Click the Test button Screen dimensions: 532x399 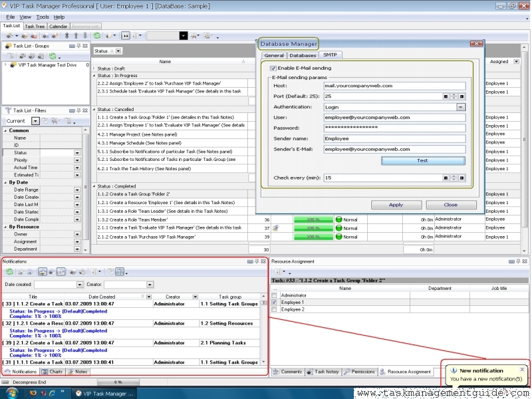click(x=423, y=161)
